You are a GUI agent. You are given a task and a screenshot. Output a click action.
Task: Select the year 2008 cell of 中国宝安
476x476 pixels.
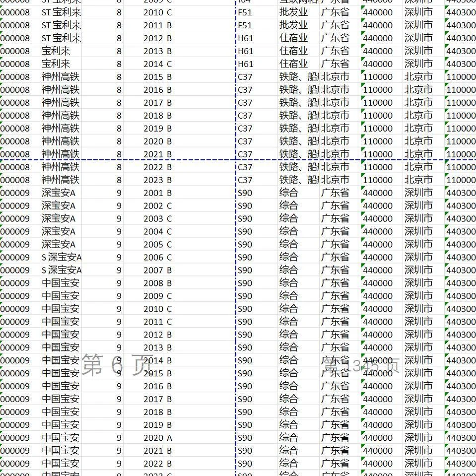click(x=144, y=283)
